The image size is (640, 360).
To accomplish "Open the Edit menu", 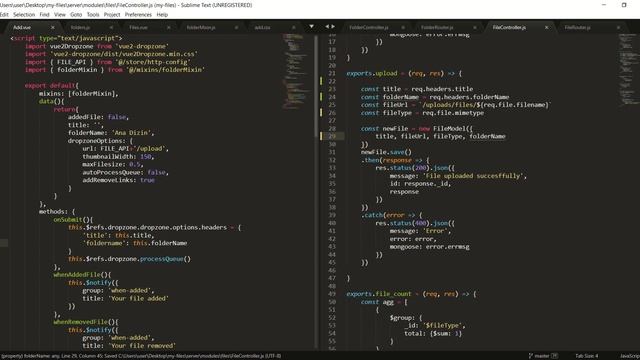I will tap(4, 14).
